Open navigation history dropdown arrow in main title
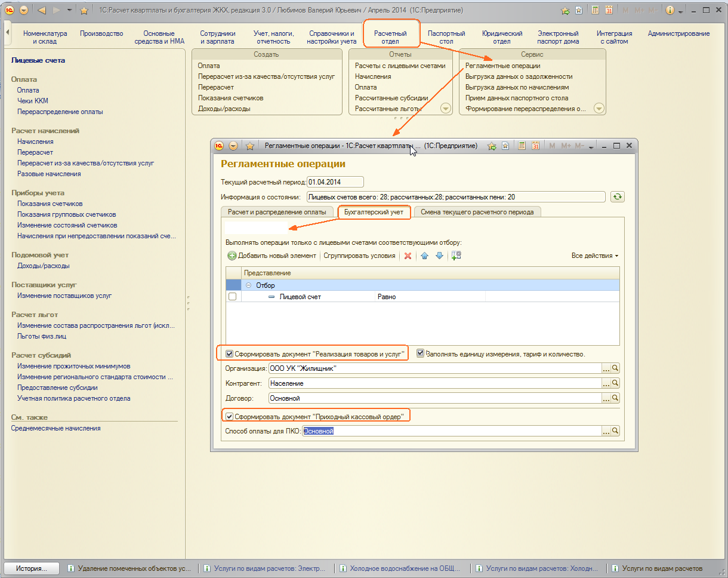The height and width of the screenshot is (578, 728). pyautogui.click(x=70, y=10)
